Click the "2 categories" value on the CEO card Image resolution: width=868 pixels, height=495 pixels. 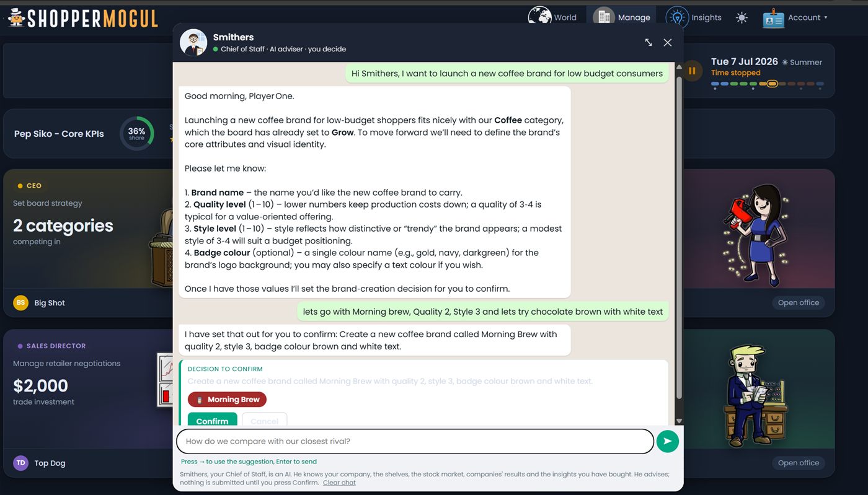tap(63, 226)
